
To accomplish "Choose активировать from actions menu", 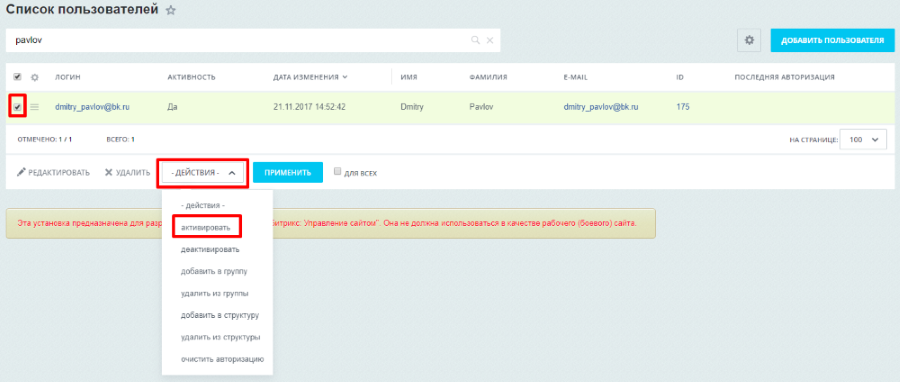I will 205,227.
